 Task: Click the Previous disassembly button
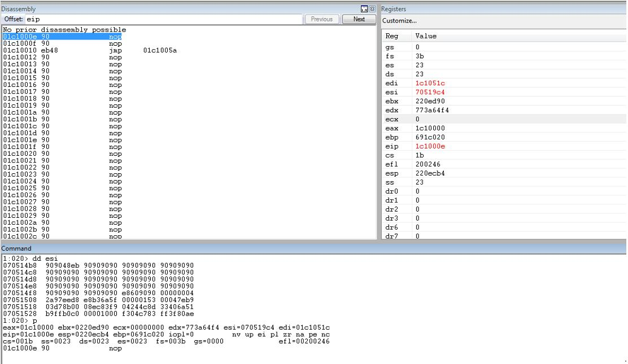click(321, 19)
